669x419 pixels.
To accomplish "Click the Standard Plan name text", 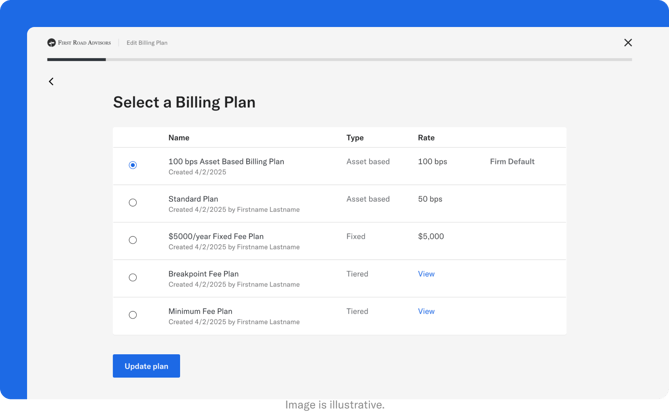I will [193, 199].
